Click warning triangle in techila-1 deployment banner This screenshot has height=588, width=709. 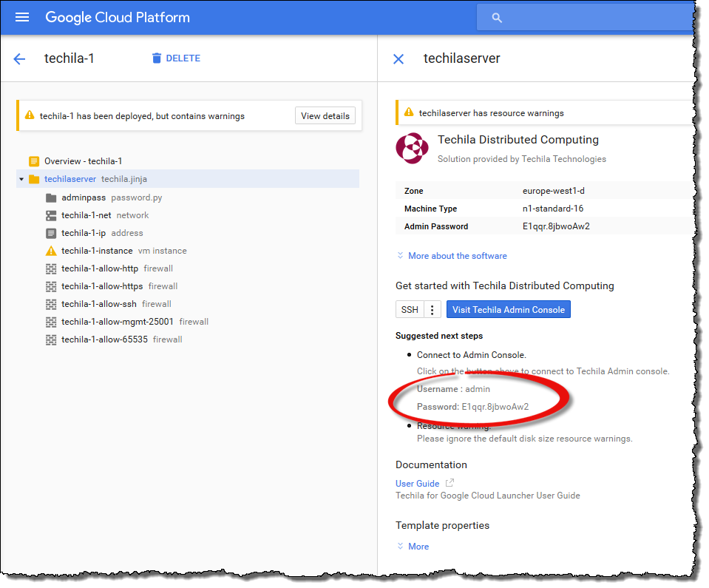(x=30, y=115)
